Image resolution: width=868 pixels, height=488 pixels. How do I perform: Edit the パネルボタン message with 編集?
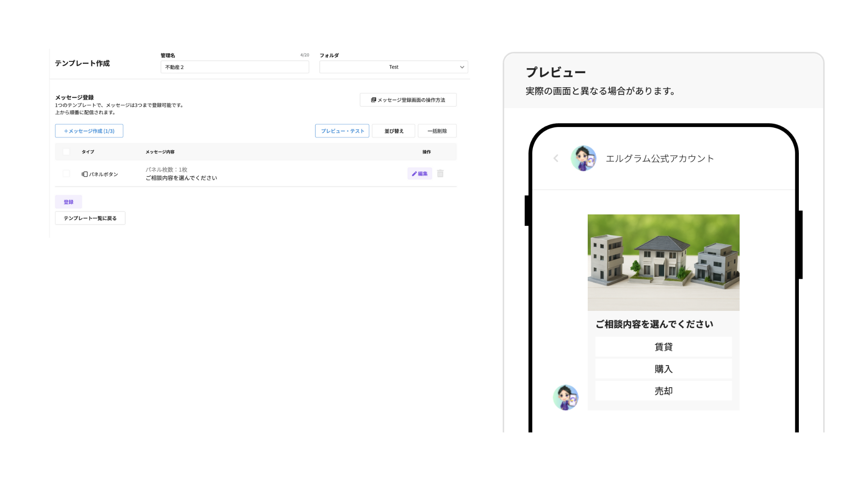[420, 174]
